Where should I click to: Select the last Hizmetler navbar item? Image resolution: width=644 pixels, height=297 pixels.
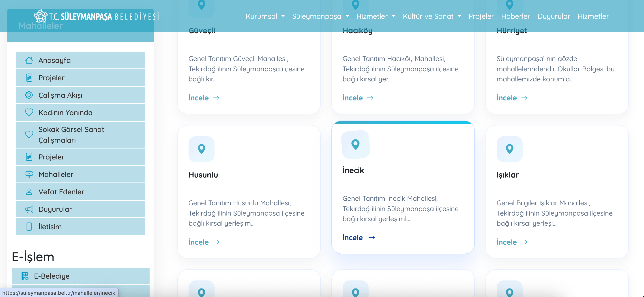(x=593, y=16)
